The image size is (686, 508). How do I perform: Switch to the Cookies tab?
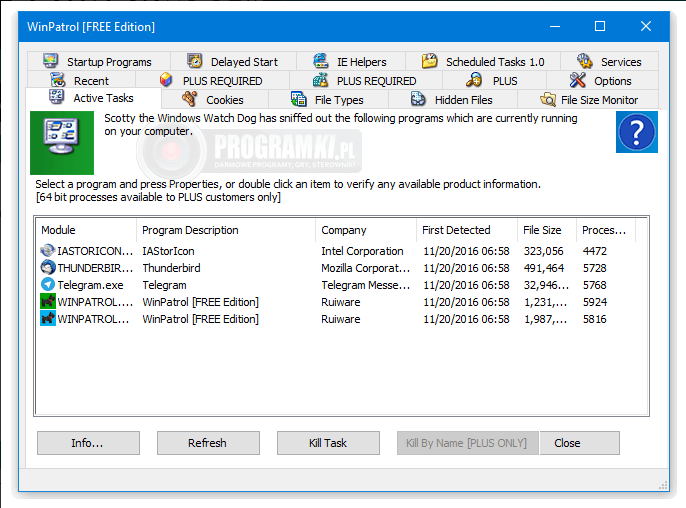[x=215, y=100]
